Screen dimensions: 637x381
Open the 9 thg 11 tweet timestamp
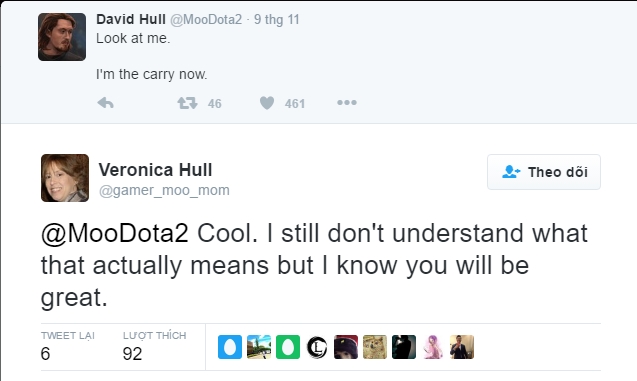[277, 19]
